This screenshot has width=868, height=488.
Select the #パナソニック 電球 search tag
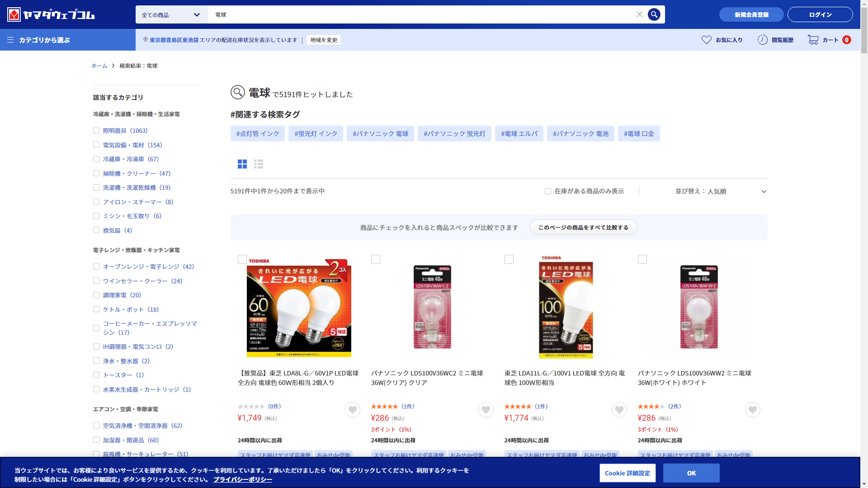[380, 134]
